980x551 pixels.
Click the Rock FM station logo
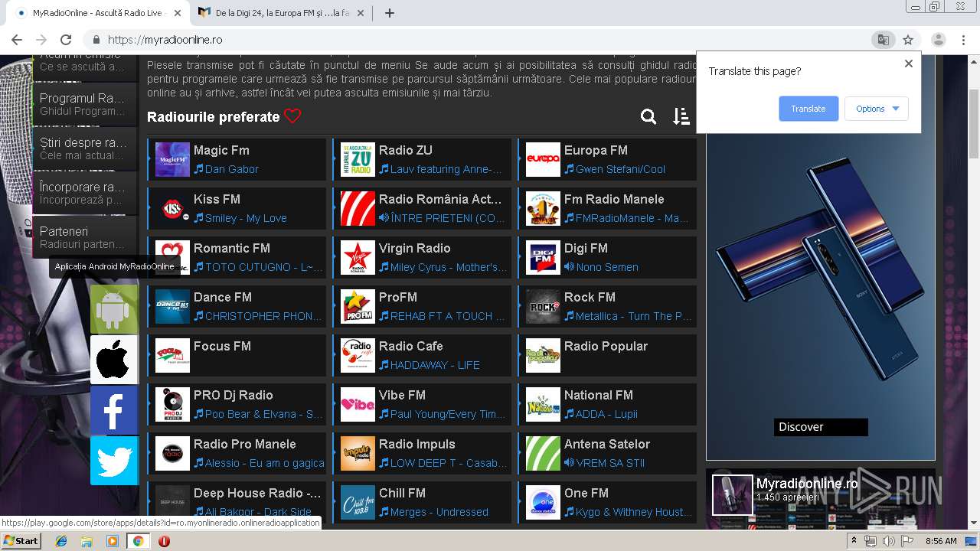pyautogui.click(x=543, y=306)
